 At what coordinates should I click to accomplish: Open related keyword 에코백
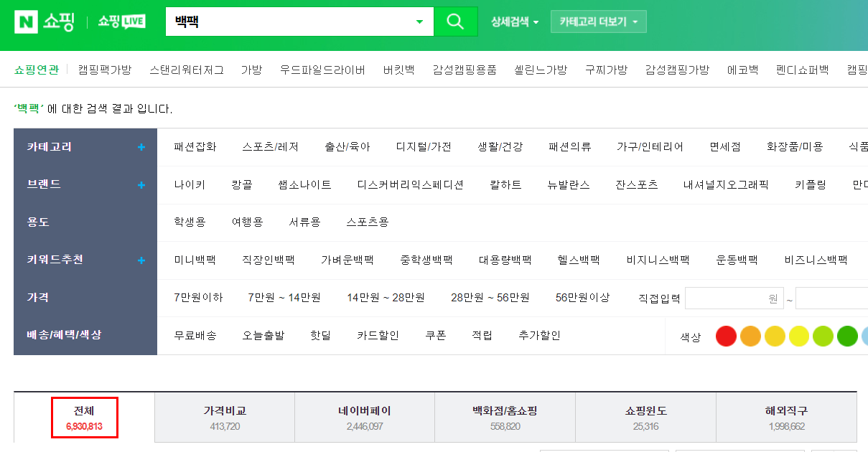pos(742,70)
